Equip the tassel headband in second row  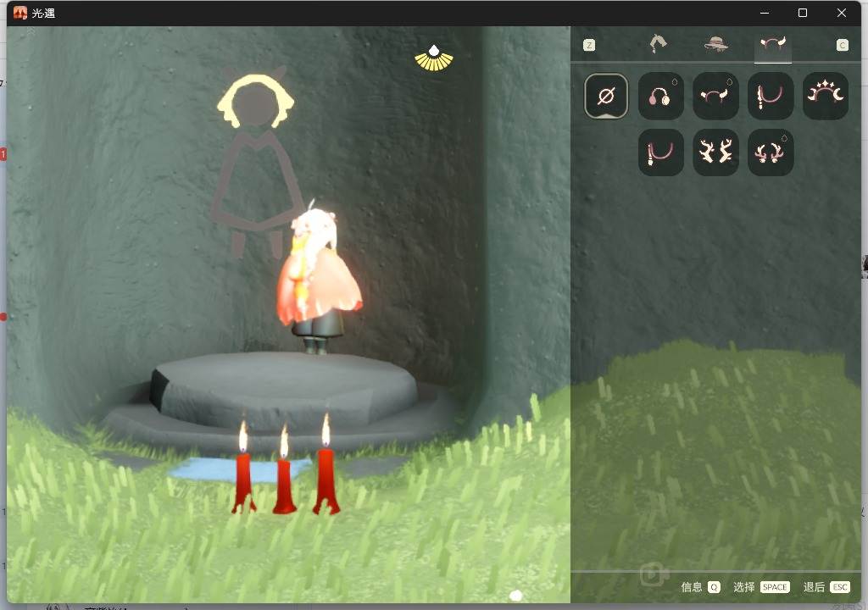[x=660, y=152]
